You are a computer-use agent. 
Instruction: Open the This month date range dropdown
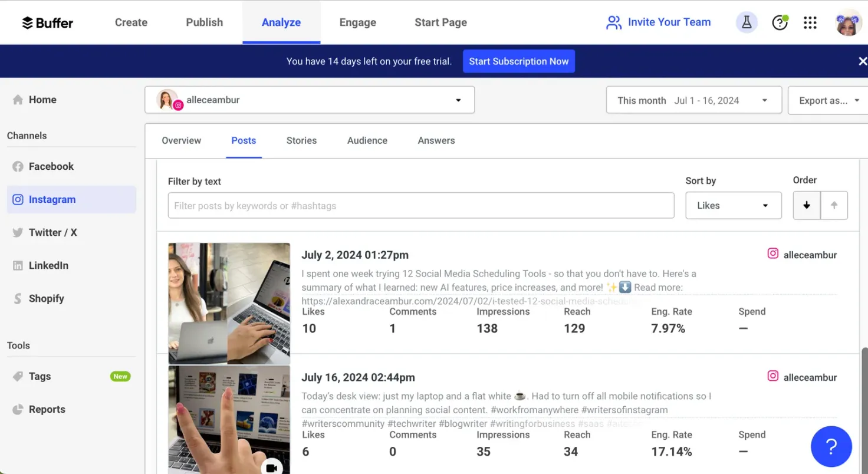pyautogui.click(x=694, y=100)
